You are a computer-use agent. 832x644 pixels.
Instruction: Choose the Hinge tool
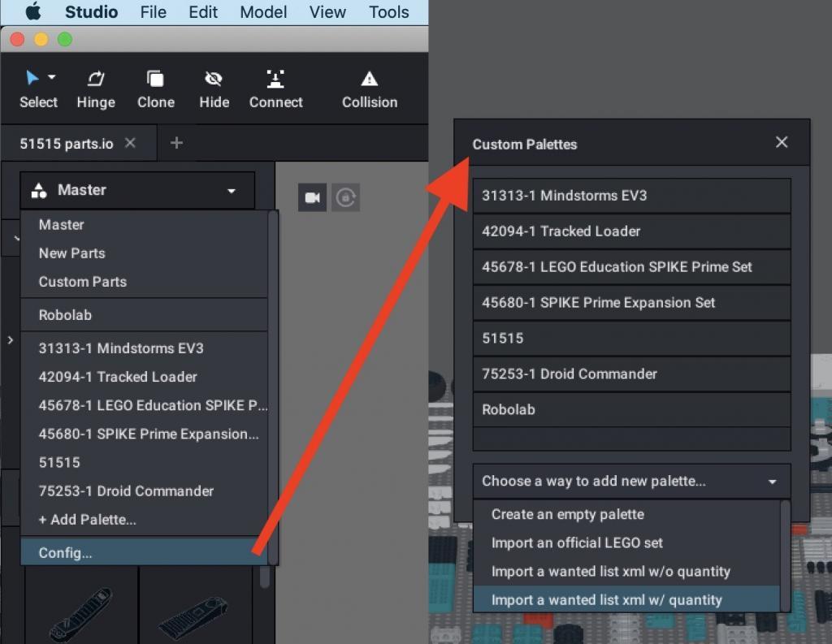point(96,89)
